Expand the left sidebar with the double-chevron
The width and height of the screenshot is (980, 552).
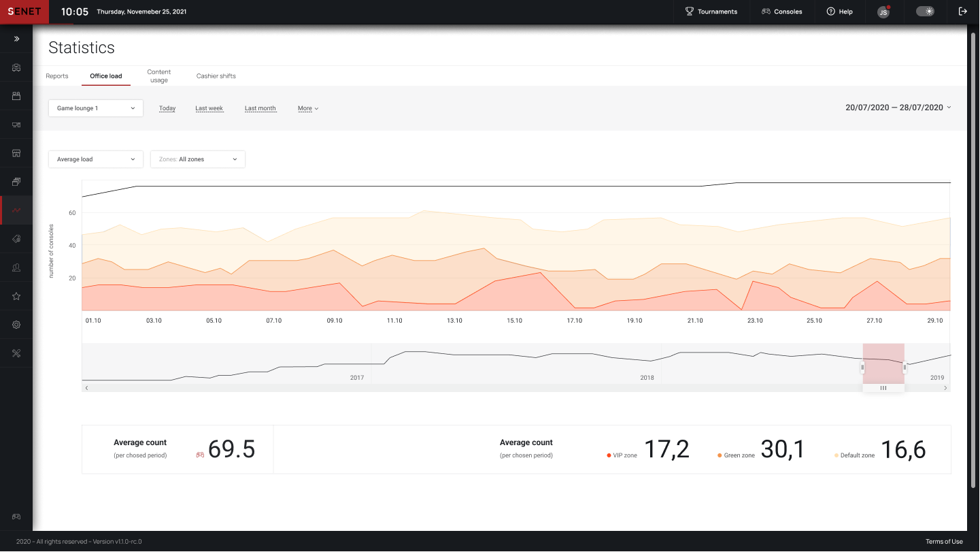[x=16, y=39]
